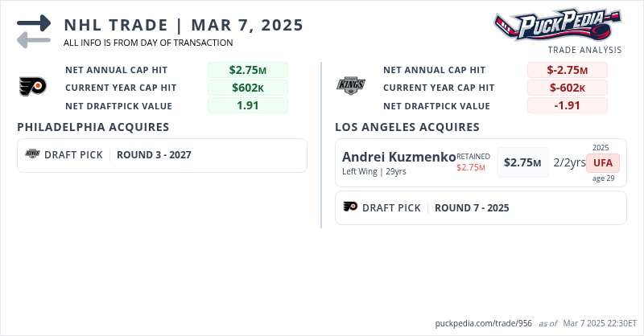Image resolution: width=644 pixels, height=336 pixels.
Task: Click the Kings logo beside Round 3 pick
Action: click(32, 154)
